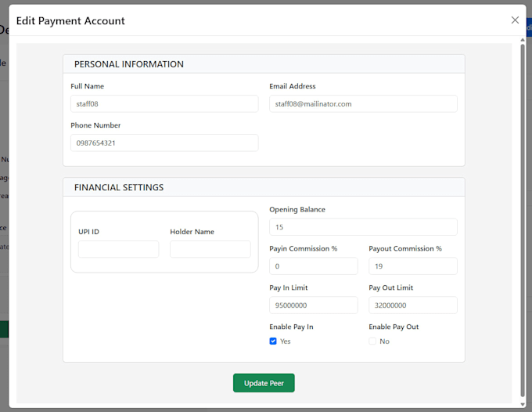Focus the UPI ID field
This screenshot has height=412, width=532.
(118, 249)
